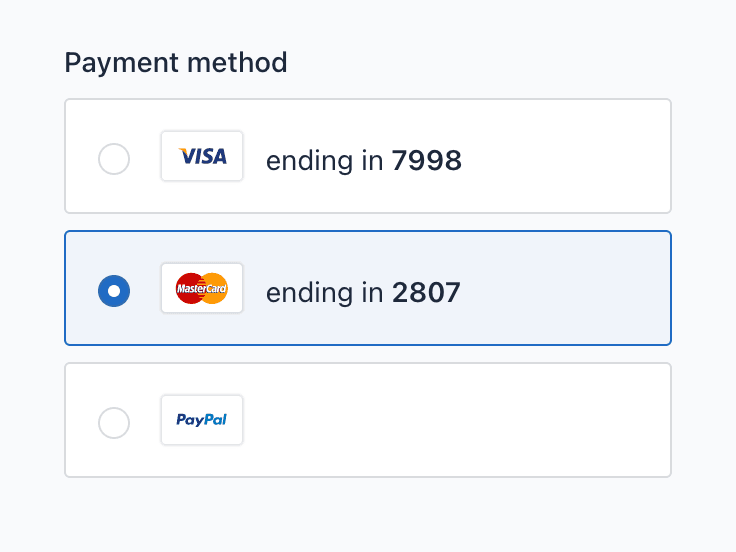Click the Visa card logo
The image size is (736, 552).
pos(202,156)
